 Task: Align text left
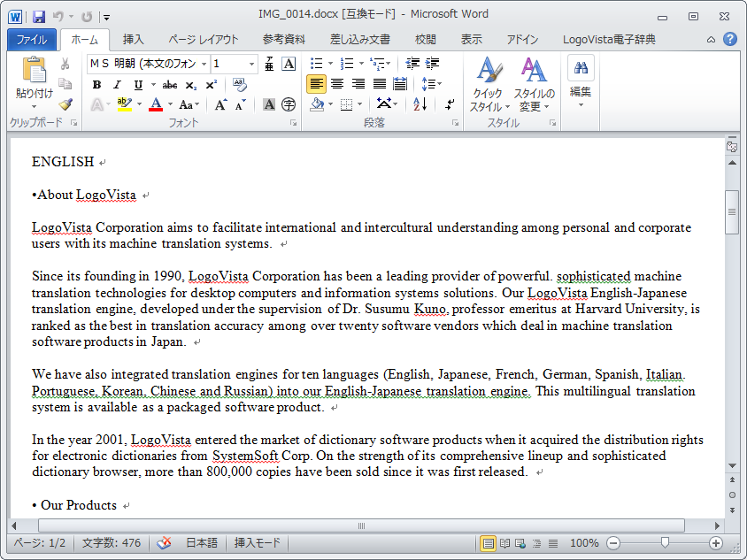(x=316, y=84)
